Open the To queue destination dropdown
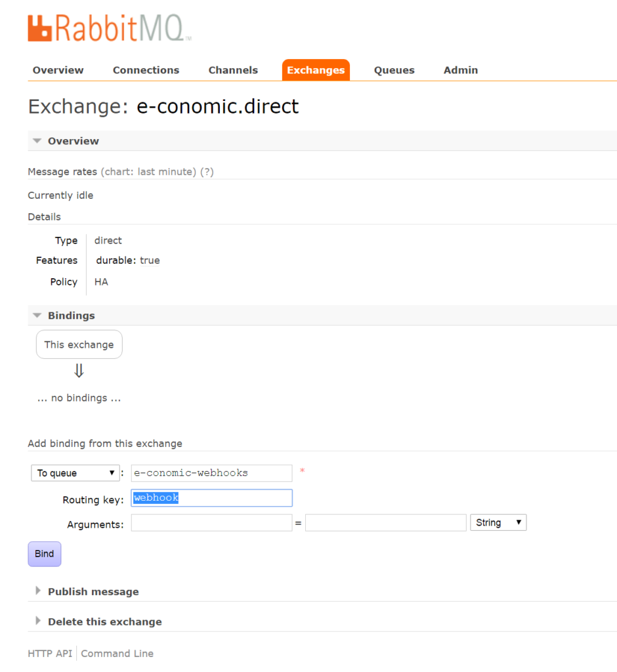This screenshot has height=672, width=617. 75,473
